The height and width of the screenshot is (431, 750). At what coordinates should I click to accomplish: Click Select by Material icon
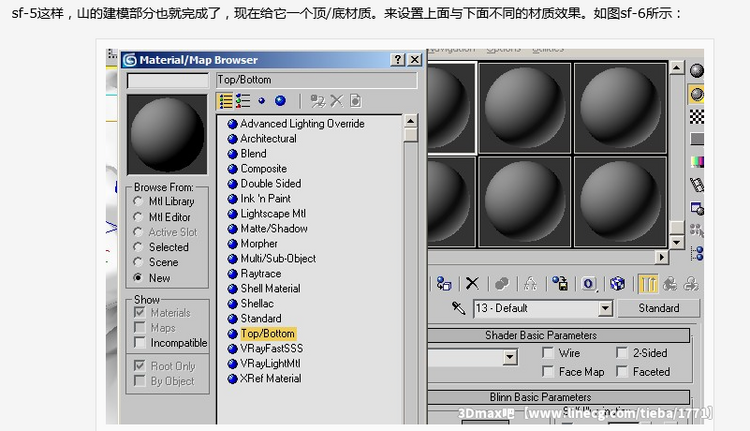[x=696, y=230]
